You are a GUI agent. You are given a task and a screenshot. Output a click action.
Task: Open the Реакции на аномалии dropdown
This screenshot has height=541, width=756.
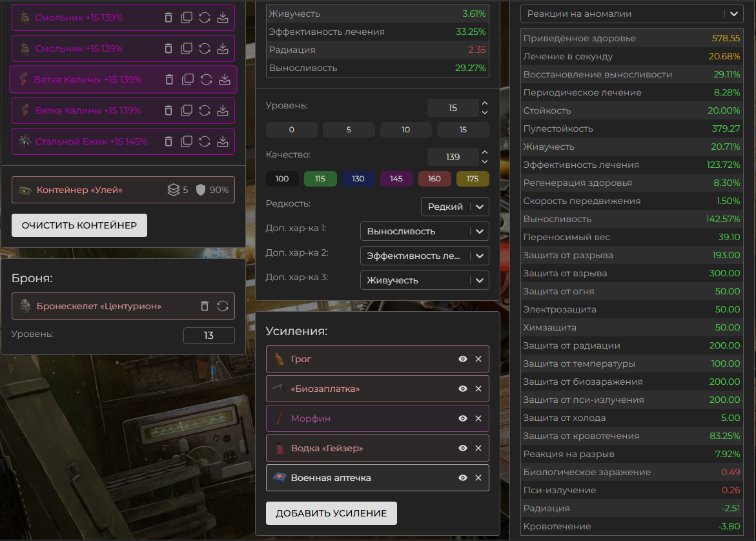(631, 14)
